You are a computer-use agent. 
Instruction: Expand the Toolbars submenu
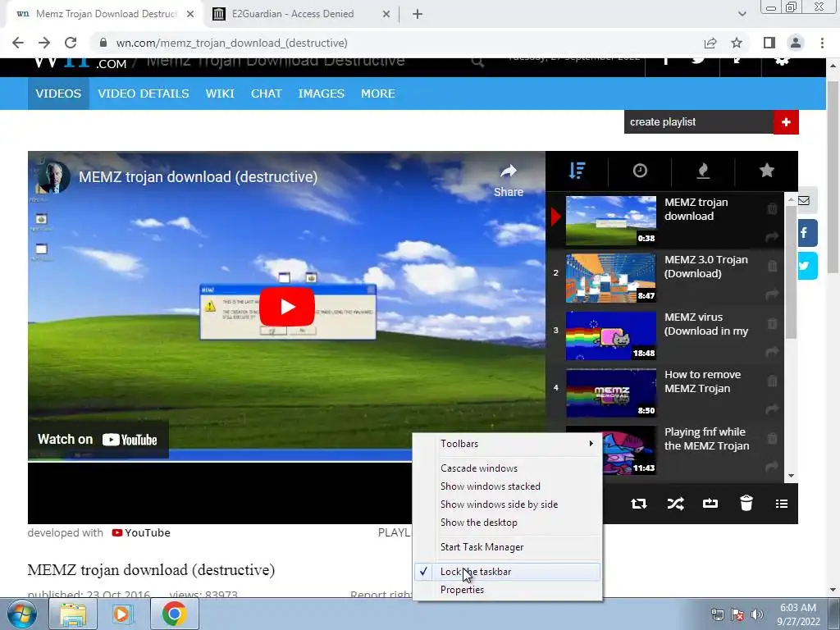507,444
